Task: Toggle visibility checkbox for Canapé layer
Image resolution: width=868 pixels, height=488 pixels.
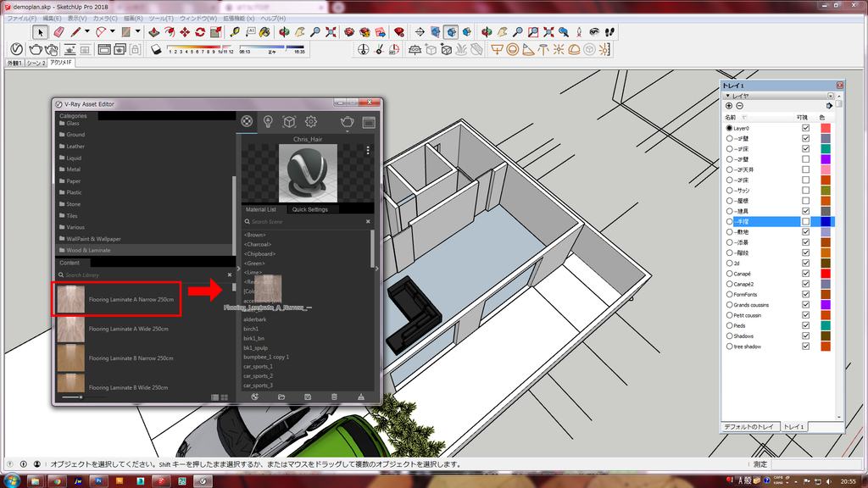Action: [x=805, y=274]
